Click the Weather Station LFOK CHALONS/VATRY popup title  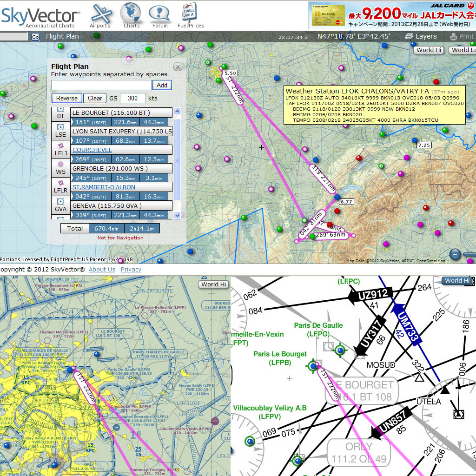click(x=357, y=91)
